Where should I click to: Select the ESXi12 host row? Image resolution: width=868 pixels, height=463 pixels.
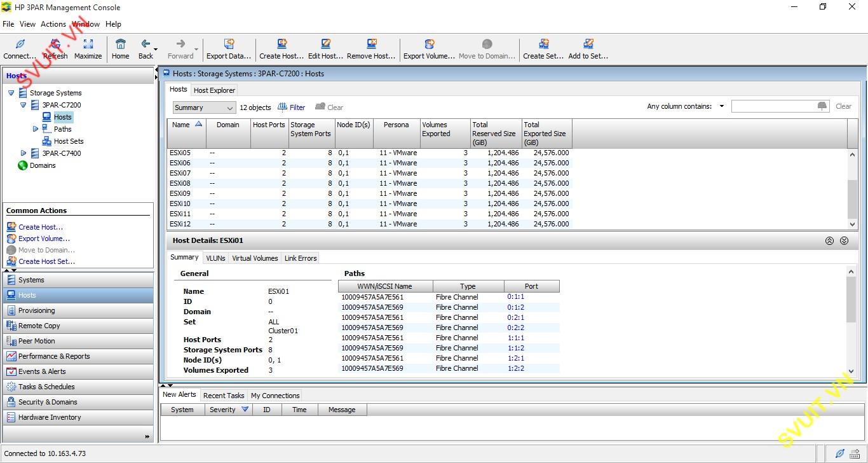370,224
